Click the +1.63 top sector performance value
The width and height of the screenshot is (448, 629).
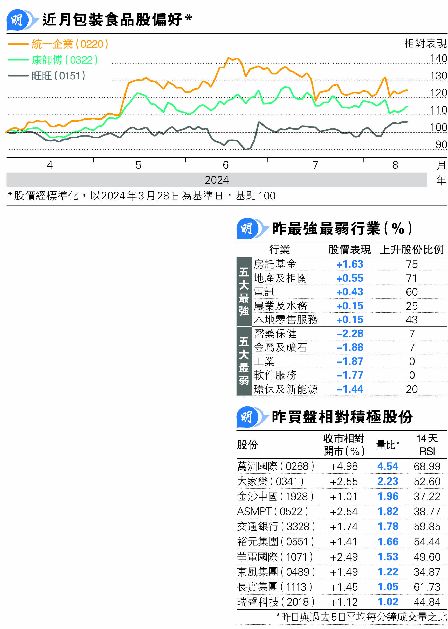pos(350,264)
